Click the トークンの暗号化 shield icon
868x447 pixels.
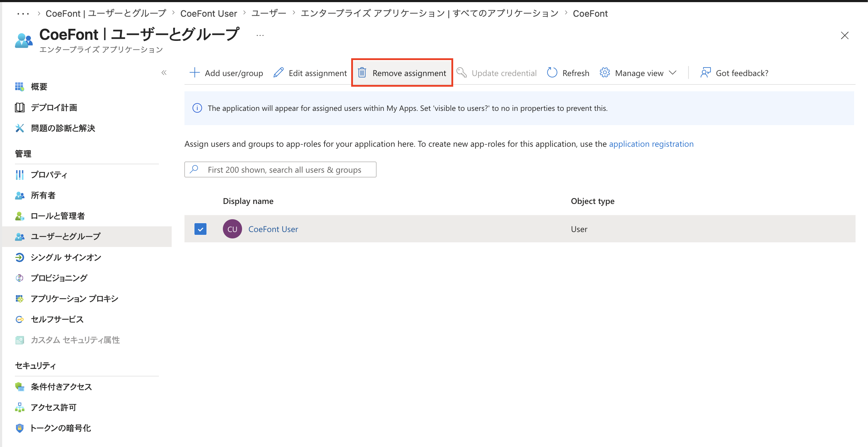click(x=20, y=428)
